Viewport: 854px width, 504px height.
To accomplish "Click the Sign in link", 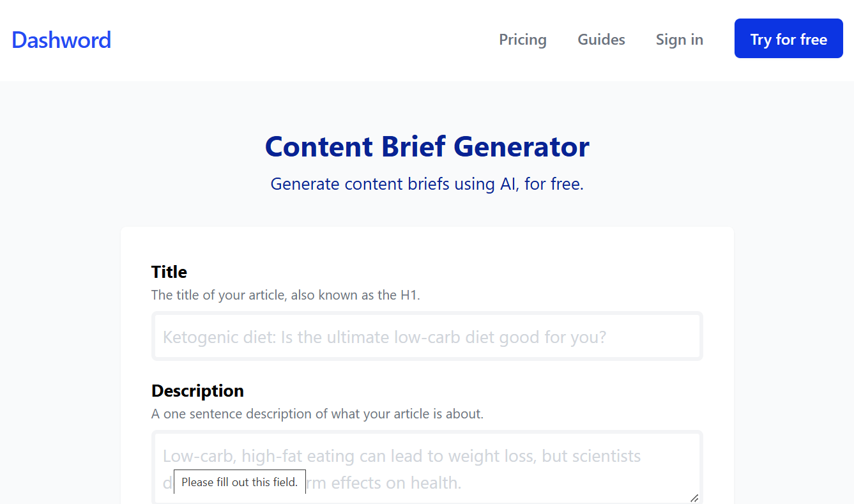I will 679,40.
